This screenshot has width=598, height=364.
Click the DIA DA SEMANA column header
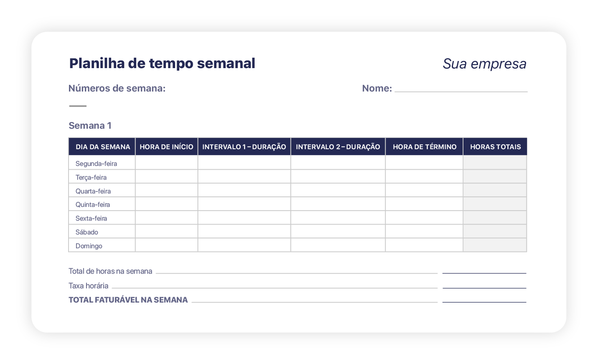coord(102,147)
